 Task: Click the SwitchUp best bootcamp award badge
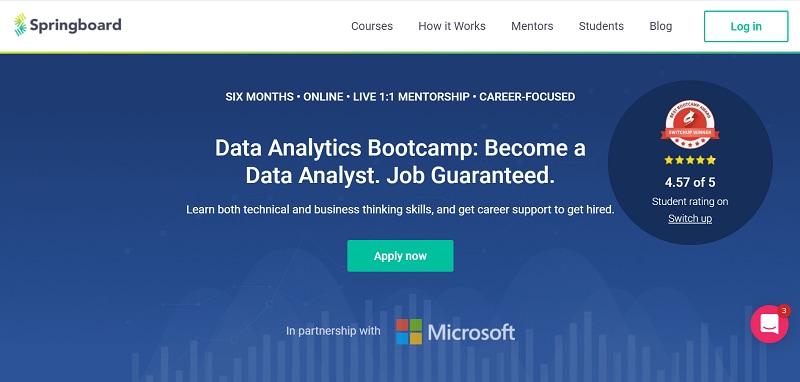pyautogui.click(x=690, y=124)
